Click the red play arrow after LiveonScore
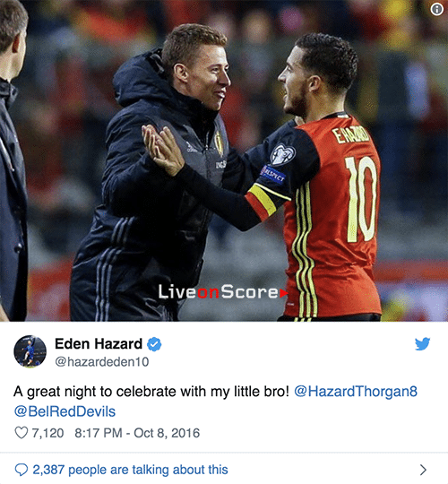 (284, 293)
